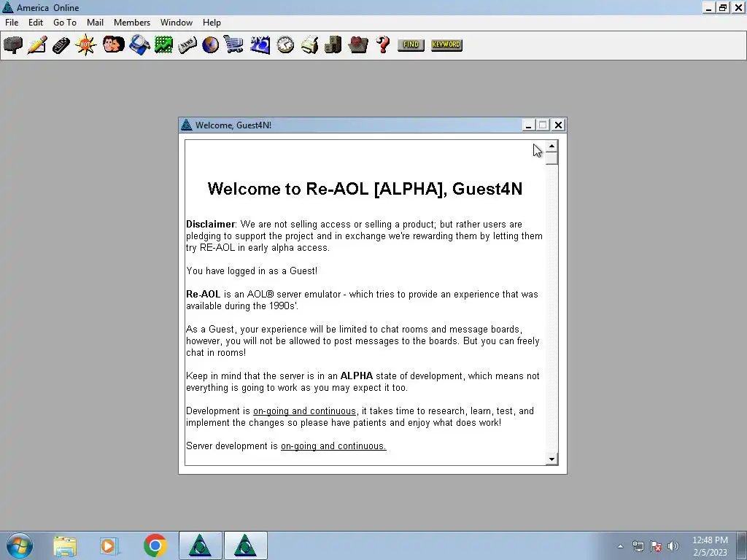Image resolution: width=747 pixels, height=560 pixels.
Task: Show hidden system tray icons arrow
Action: coord(620,546)
